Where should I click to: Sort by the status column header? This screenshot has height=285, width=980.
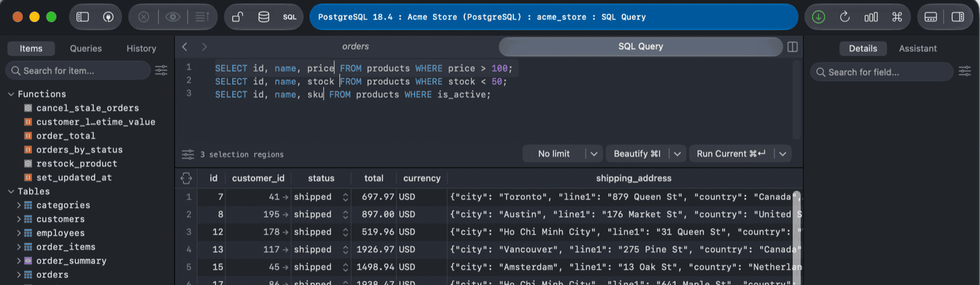click(321, 178)
